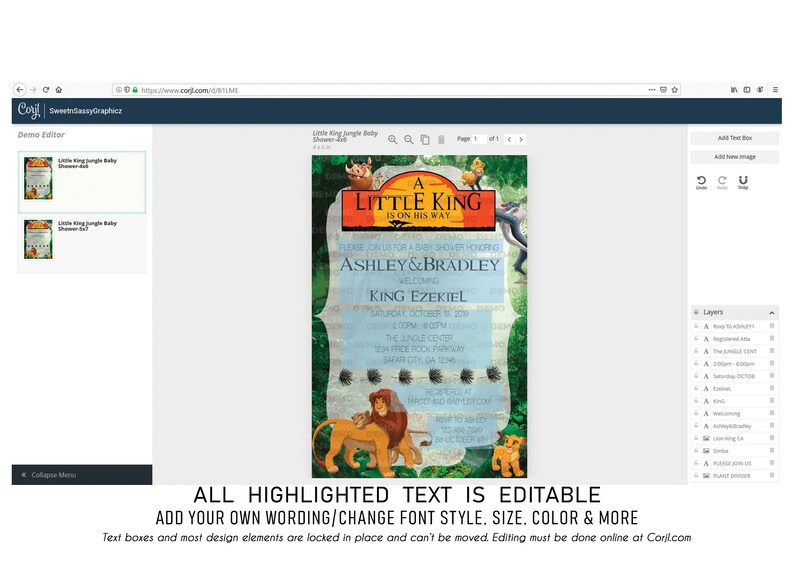Click the zoom out magnifier icon
Viewport: 794px width, 567px height.
pyautogui.click(x=409, y=139)
